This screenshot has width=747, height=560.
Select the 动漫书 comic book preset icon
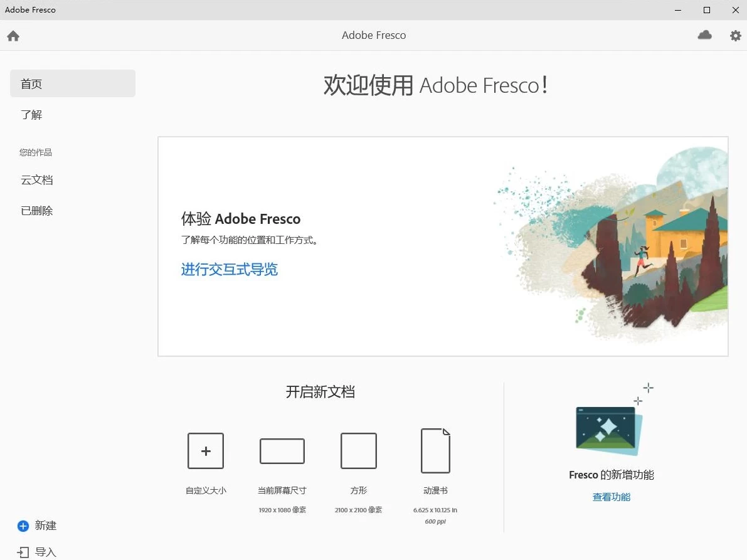coord(435,450)
